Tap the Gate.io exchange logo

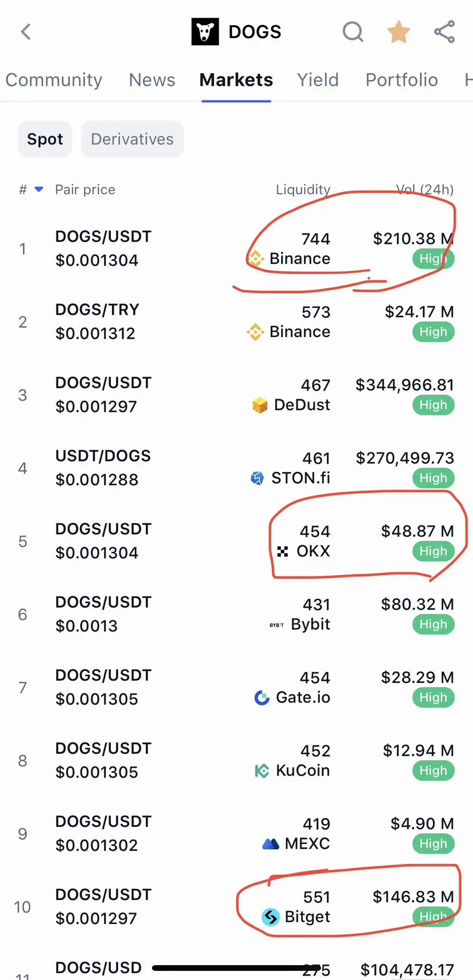click(x=262, y=697)
